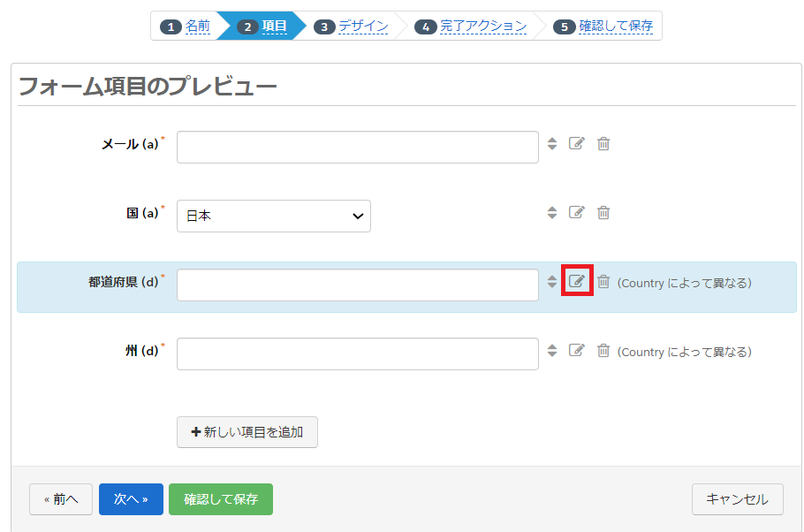The height and width of the screenshot is (532, 804).
Task: Click the Country note beside 都道府県
Action: (685, 283)
